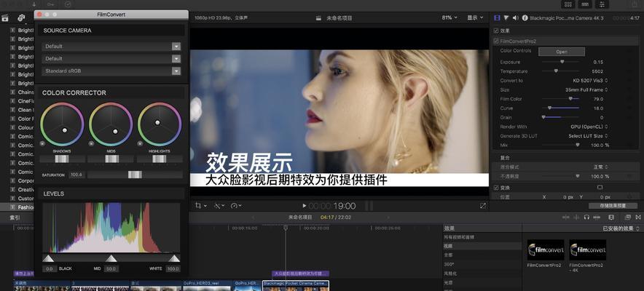Viewport: 644px width, 291px height.
Task: Click the keyword editor key icon
Action: (x=50, y=4)
